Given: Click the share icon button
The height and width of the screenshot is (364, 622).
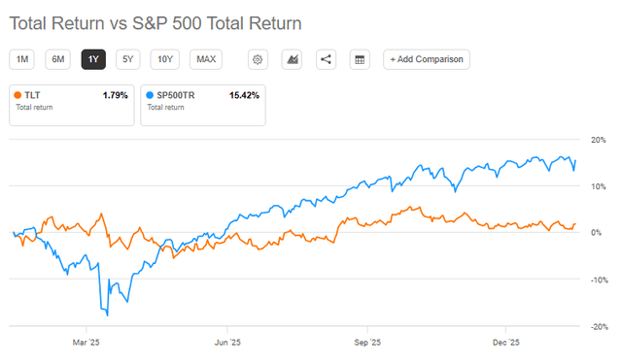Looking at the screenshot, I should click(327, 59).
